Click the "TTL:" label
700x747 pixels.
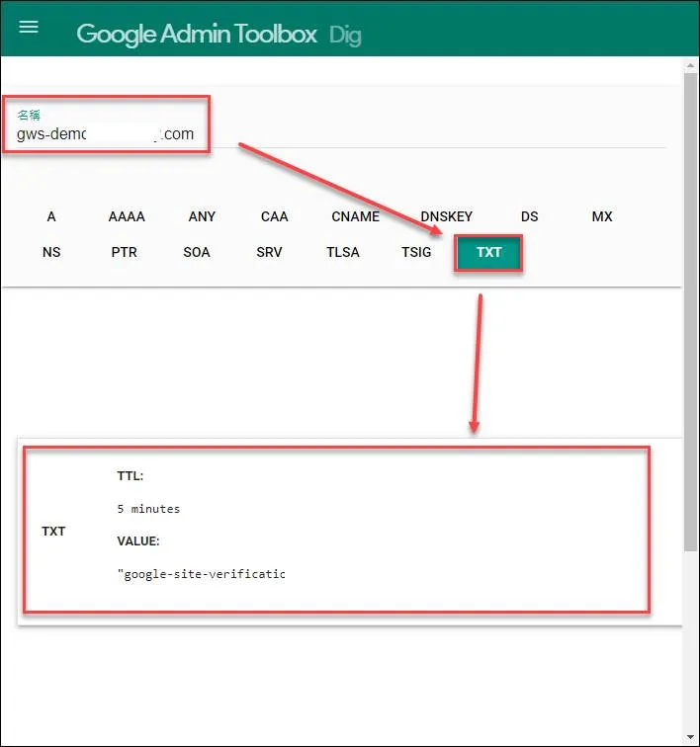131,476
